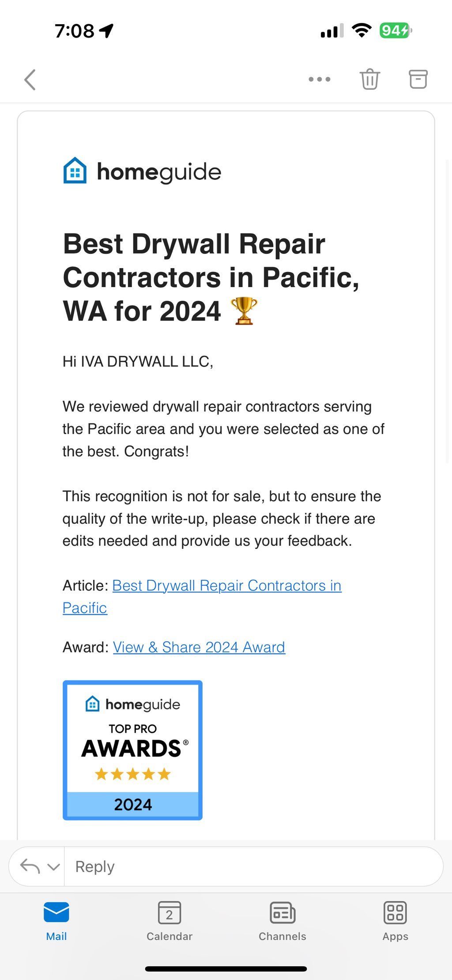Tap the reply arrow icon
This screenshot has width=452, height=980.
[x=30, y=866]
